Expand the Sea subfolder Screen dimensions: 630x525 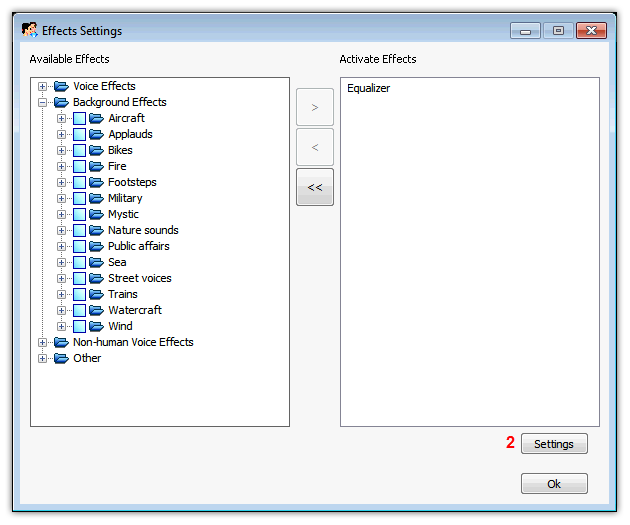61,263
